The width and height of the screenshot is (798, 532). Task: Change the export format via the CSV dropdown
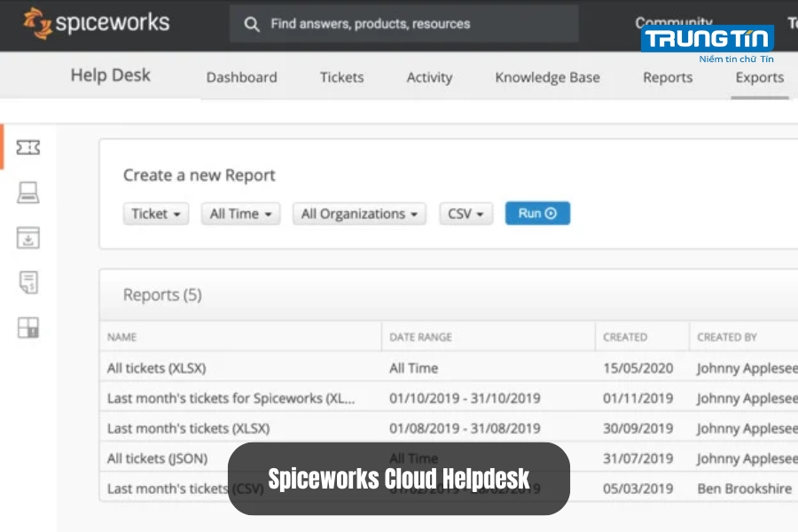click(x=465, y=213)
